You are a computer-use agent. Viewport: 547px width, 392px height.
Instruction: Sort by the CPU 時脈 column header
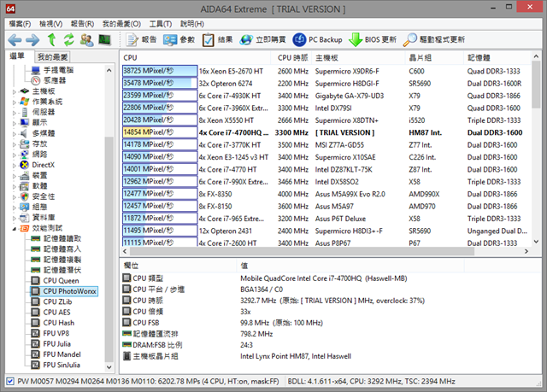coord(292,58)
